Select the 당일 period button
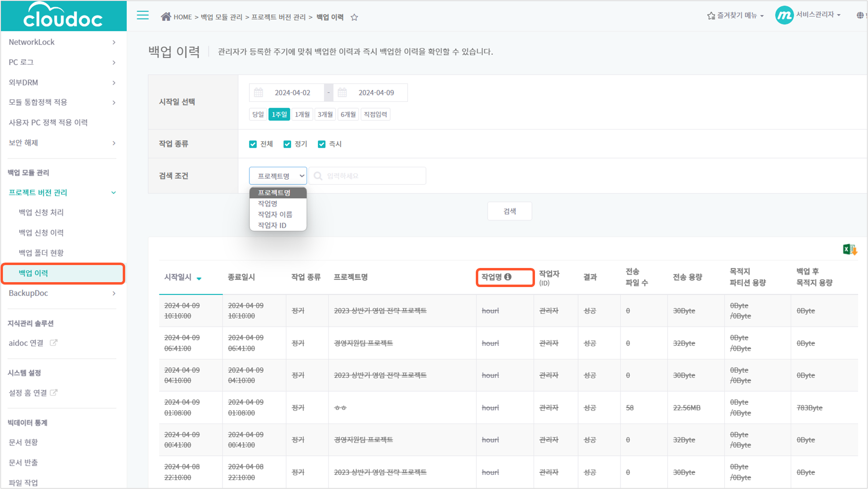 point(258,114)
